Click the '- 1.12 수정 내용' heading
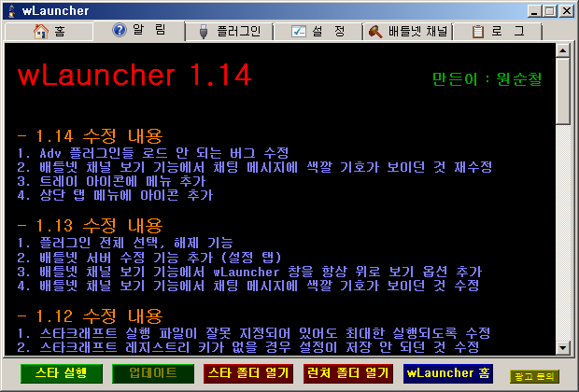 [x=90, y=315]
